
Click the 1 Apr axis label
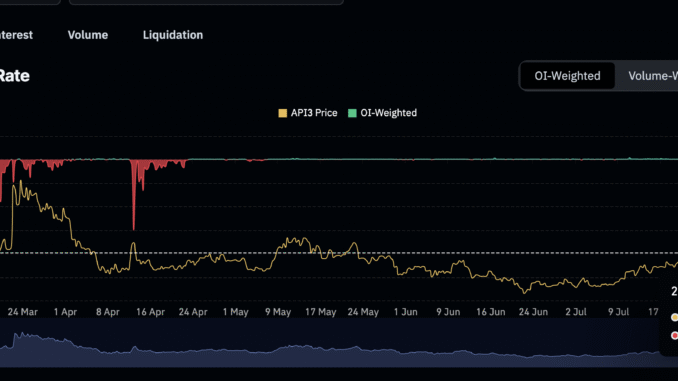(x=65, y=312)
